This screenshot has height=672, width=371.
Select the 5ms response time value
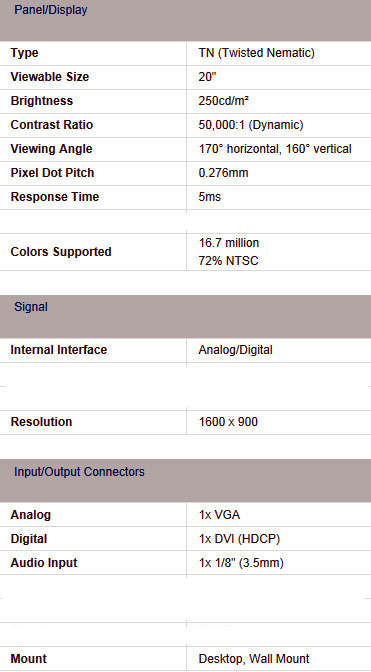210,197
